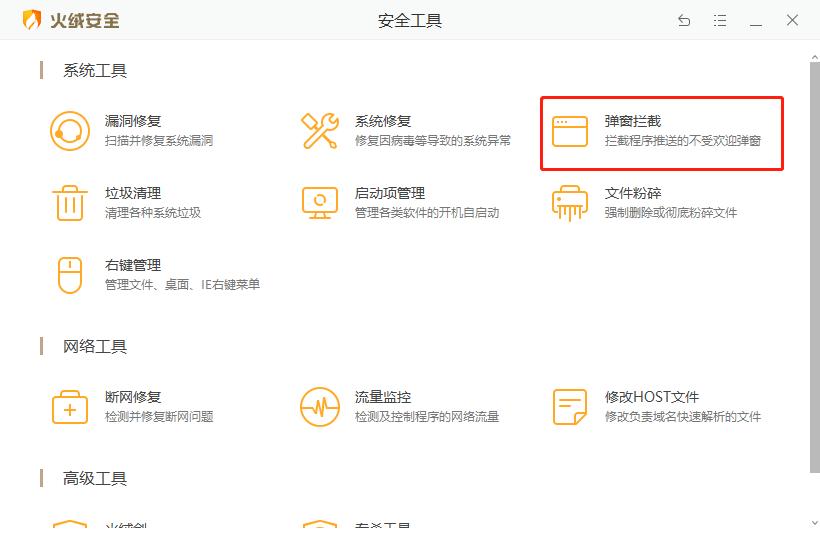The image size is (820, 540).
Task: Click description 修改负责域名快速解析的文件
Action: pos(682,417)
